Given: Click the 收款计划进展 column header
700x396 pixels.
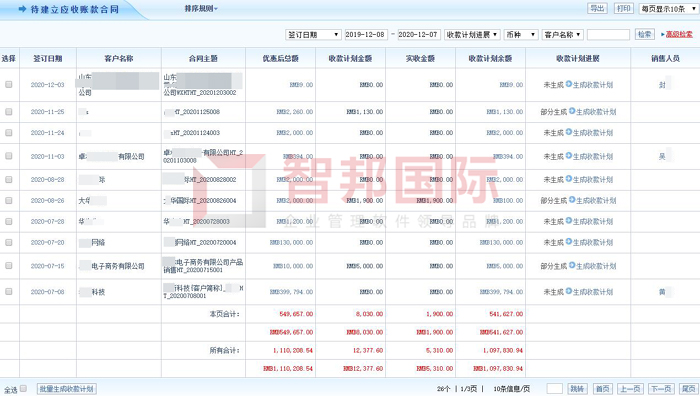Looking at the screenshot, I should click(x=578, y=58).
